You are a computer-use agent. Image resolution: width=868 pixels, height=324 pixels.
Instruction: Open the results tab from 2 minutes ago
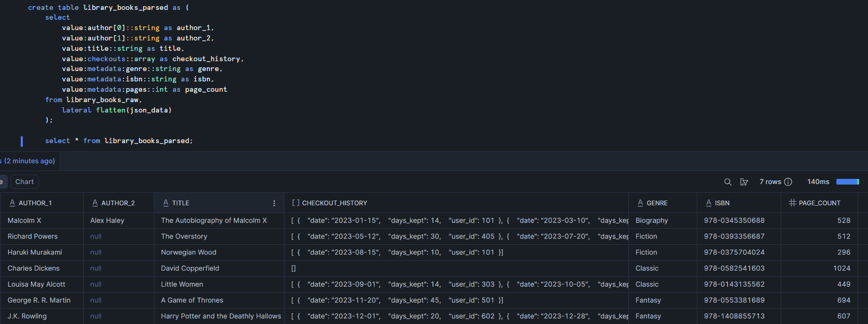tap(29, 161)
